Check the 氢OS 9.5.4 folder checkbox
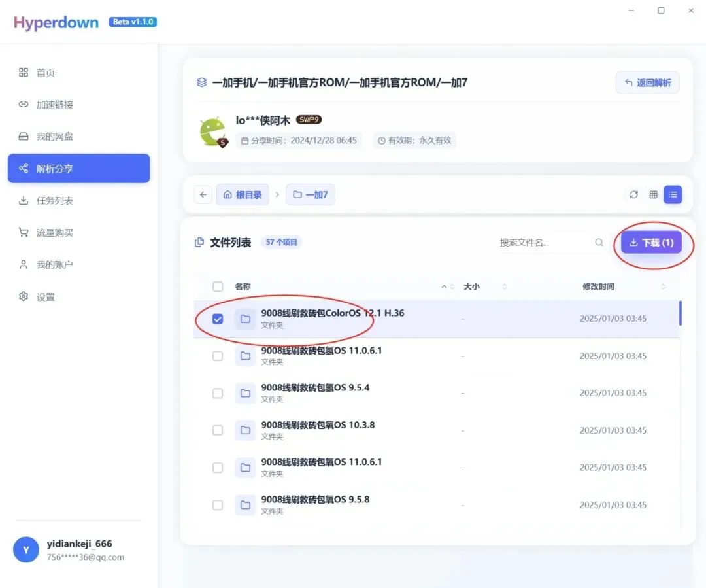Screen dimensions: 706x588 point(218,393)
